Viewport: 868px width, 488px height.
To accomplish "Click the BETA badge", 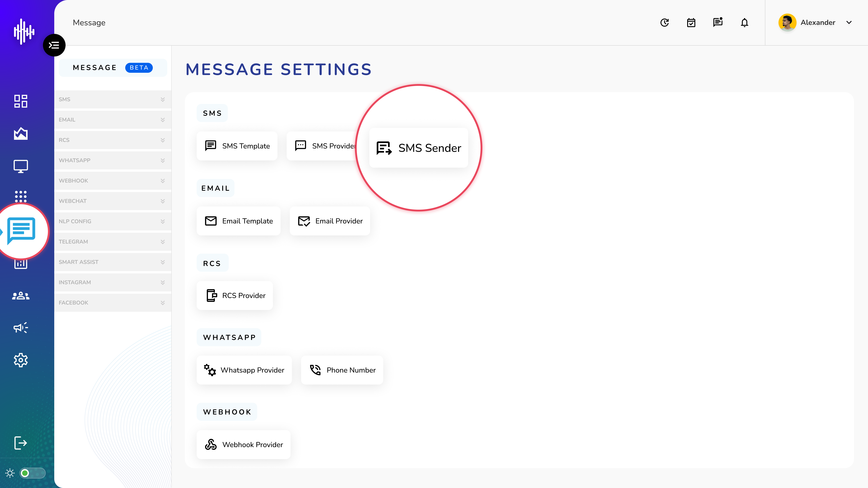I will pos(139,68).
